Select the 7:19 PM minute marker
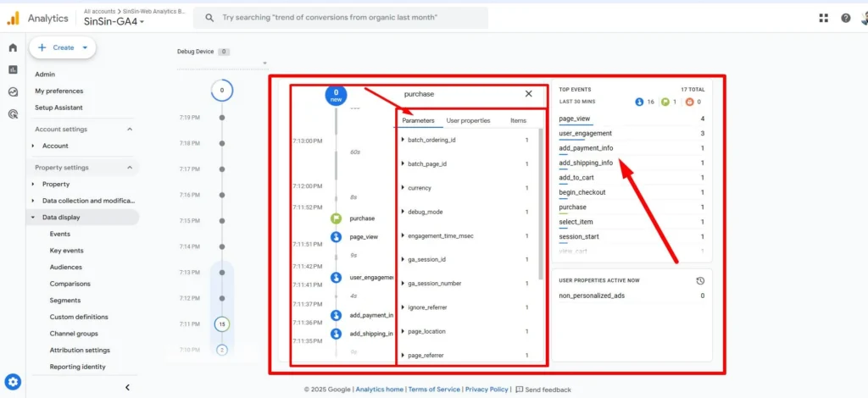Viewport: 868px width, 398px height. coord(222,117)
